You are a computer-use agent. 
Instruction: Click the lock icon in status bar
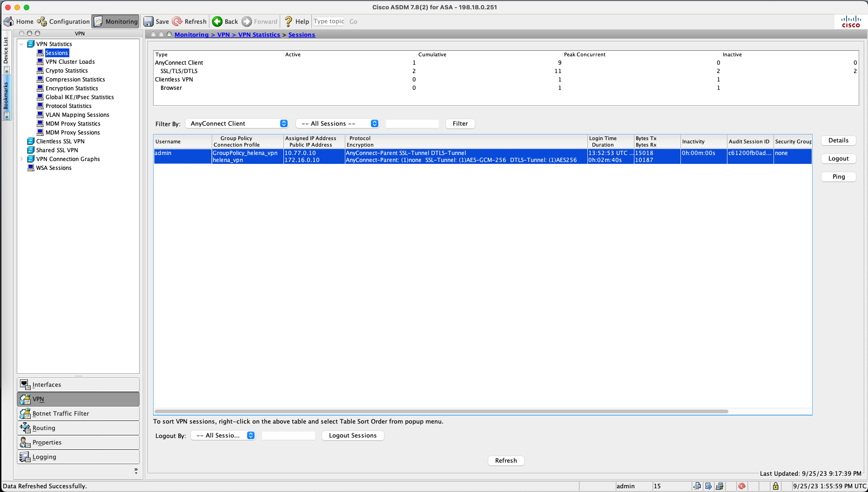pyautogui.click(x=775, y=486)
